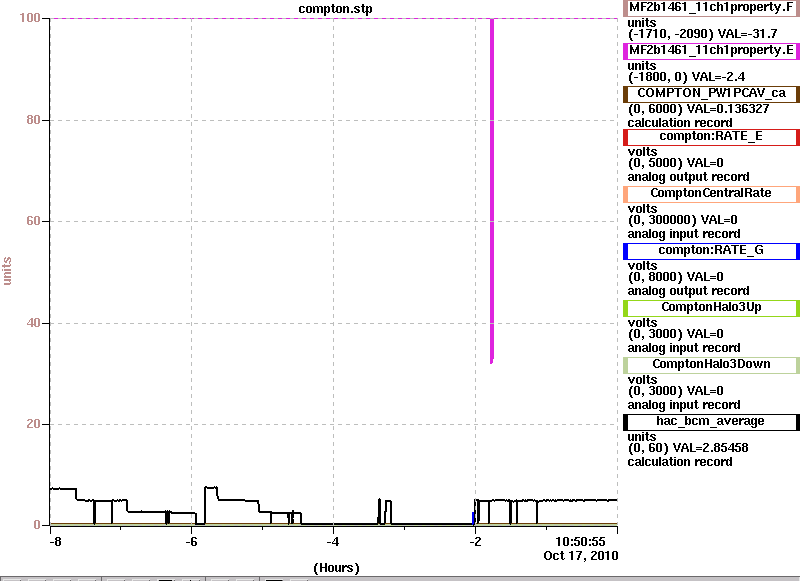Click the y-axis tick value 60
The height and width of the screenshot is (581, 800).
(33, 221)
